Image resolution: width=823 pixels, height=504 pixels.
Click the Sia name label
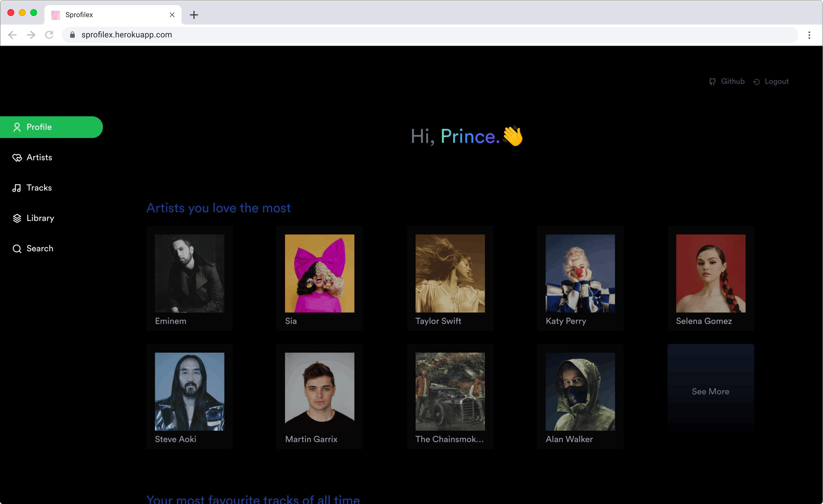(290, 321)
